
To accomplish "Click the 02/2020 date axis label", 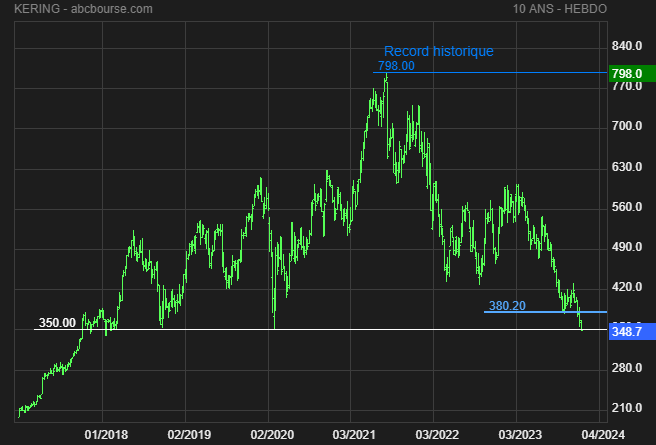I will click(272, 435).
